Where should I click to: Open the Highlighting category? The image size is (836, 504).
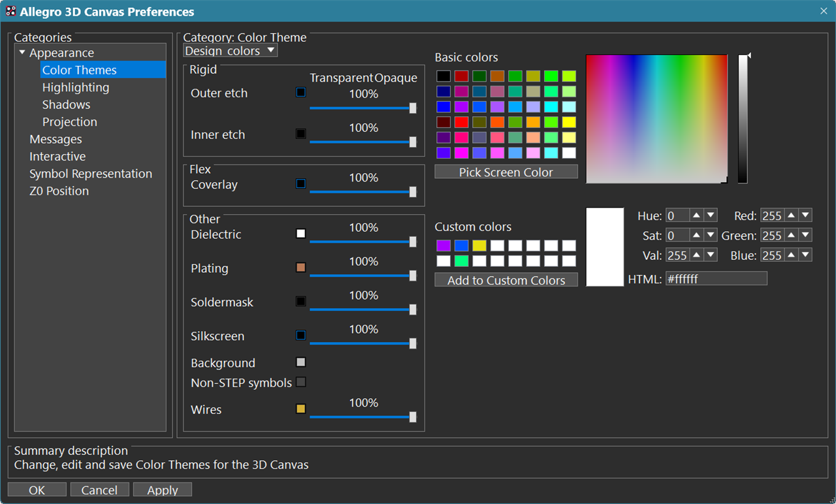76,87
